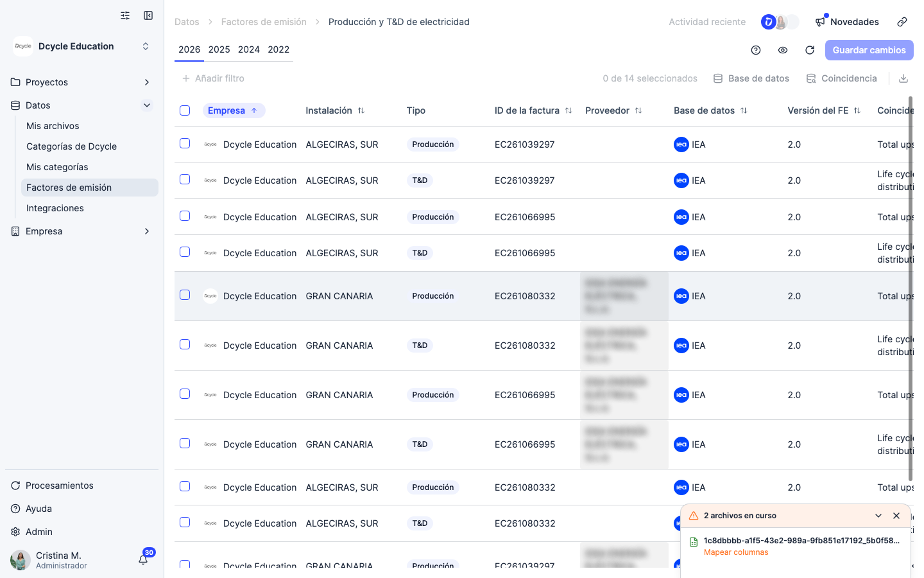Screen dimensions: 924x578
Task: Switch to the 2022 year tab
Action: coord(278,49)
